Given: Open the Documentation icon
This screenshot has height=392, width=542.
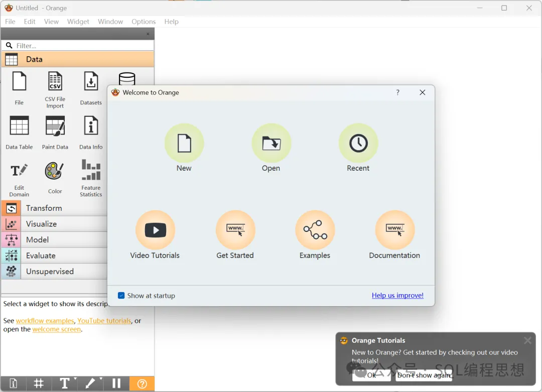Looking at the screenshot, I should tap(395, 230).
